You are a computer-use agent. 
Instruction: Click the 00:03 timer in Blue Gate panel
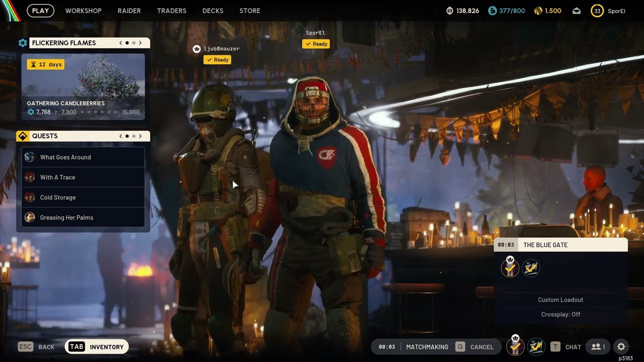(506, 245)
